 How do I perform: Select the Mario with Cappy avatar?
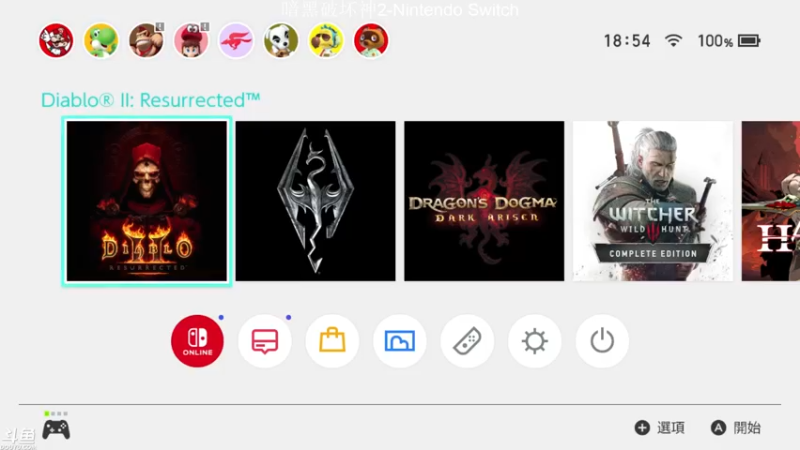tap(191, 40)
